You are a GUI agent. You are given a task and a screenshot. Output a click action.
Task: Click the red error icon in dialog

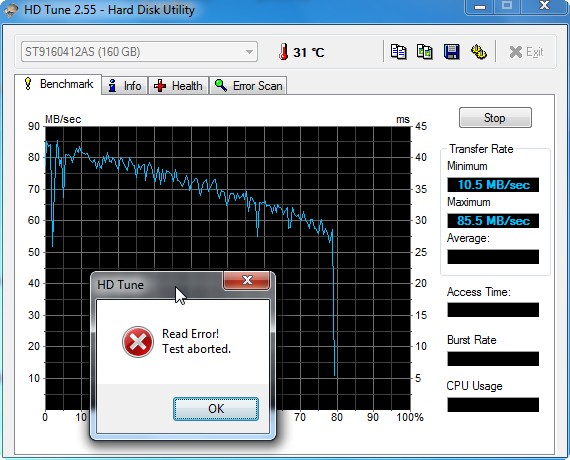(138, 342)
